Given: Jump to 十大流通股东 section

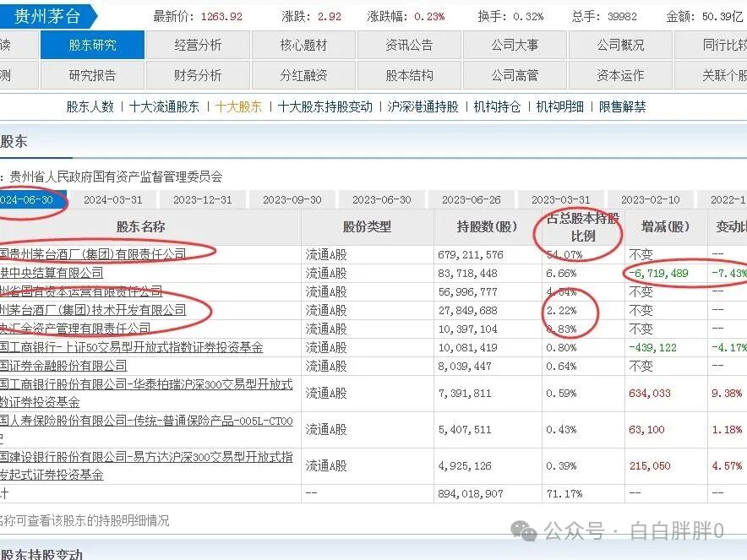Looking at the screenshot, I should pyautogui.click(x=164, y=106).
